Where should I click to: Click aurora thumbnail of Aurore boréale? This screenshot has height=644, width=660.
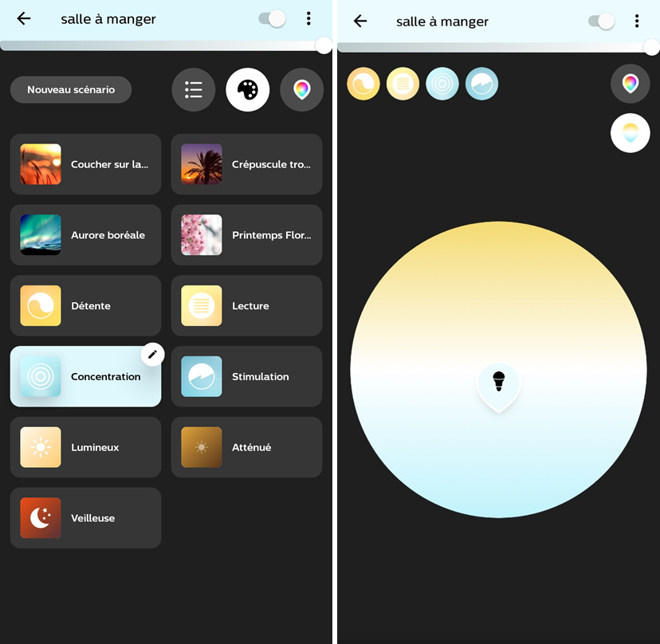tap(41, 235)
